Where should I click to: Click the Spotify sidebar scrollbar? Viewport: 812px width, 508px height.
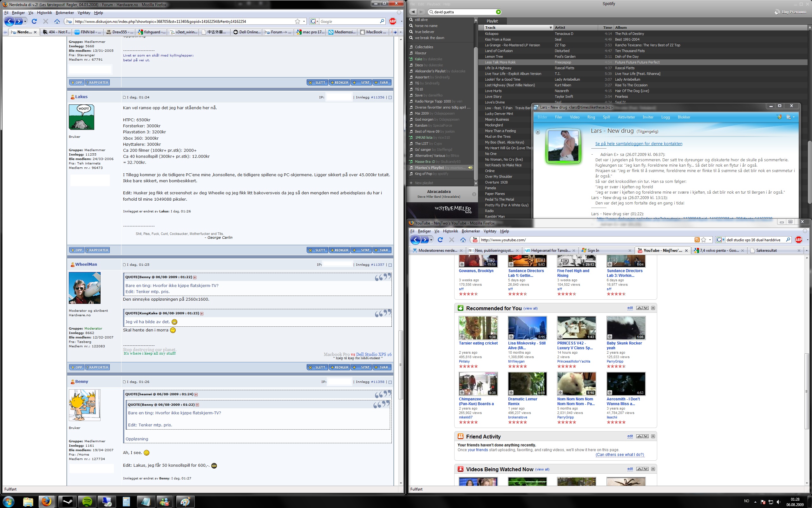point(475,114)
